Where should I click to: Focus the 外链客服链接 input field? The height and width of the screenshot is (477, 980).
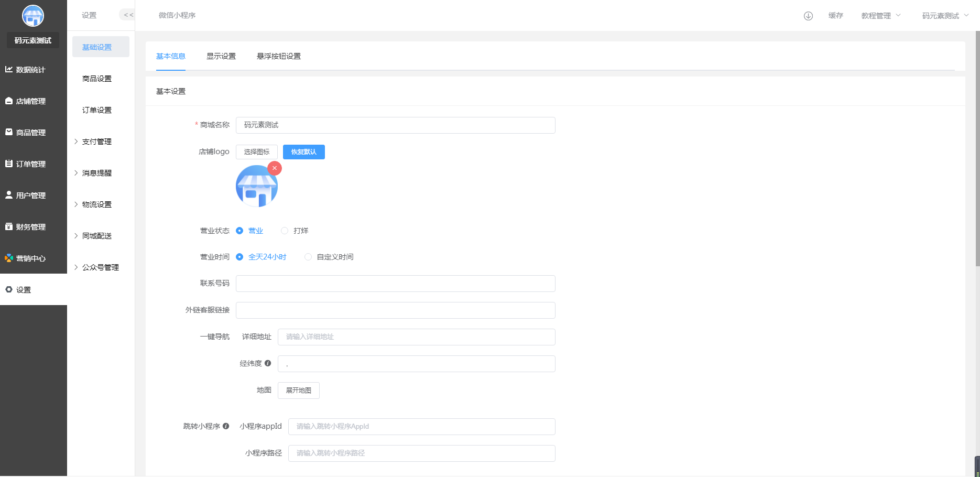click(396, 310)
